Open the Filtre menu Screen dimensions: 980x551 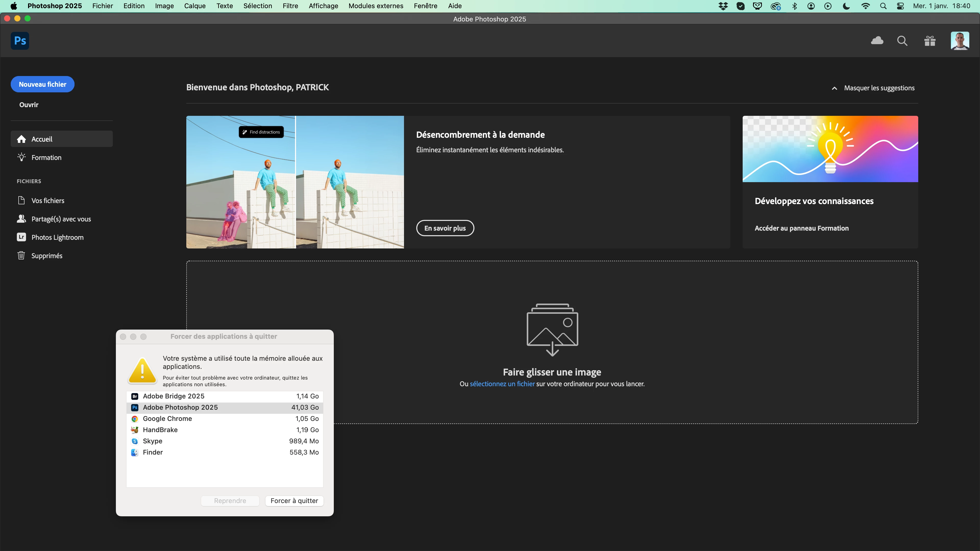tap(290, 6)
